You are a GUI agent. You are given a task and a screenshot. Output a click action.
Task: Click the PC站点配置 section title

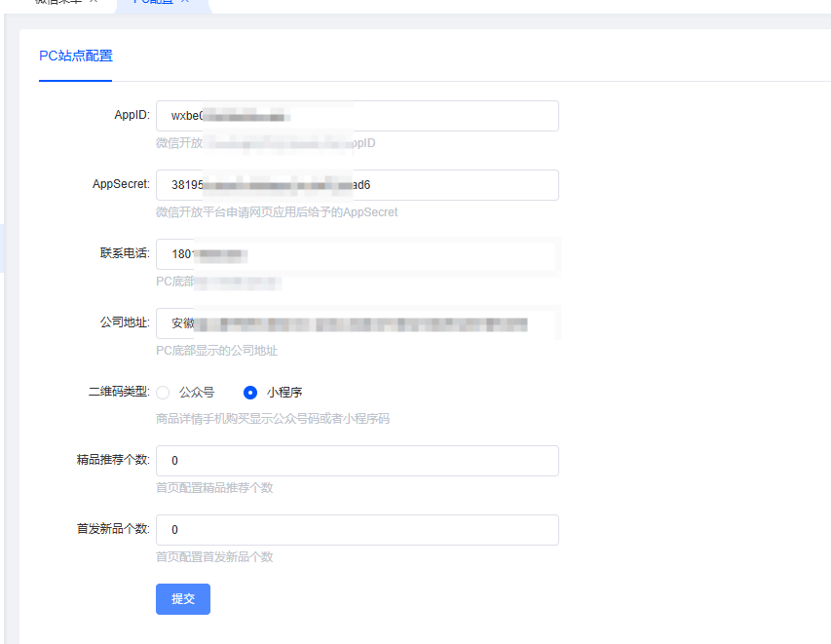(75, 57)
